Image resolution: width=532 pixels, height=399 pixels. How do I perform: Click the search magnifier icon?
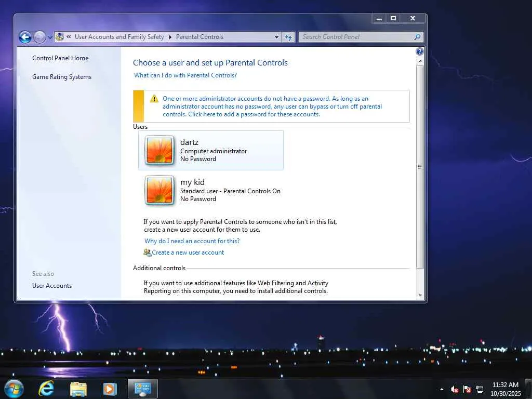click(417, 37)
